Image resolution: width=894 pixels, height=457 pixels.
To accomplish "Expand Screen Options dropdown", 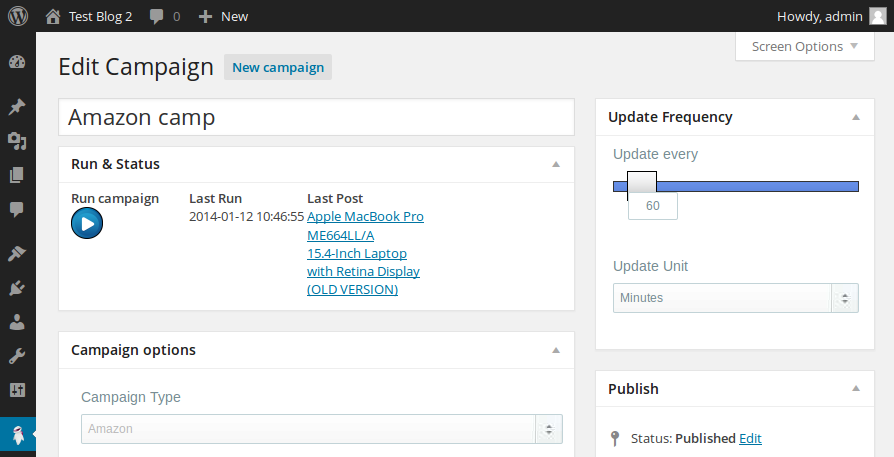I will pyautogui.click(x=804, y=47).
